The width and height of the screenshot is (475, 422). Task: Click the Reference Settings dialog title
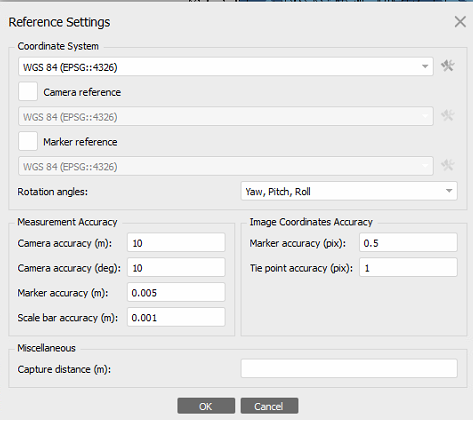tap(59, 22)
